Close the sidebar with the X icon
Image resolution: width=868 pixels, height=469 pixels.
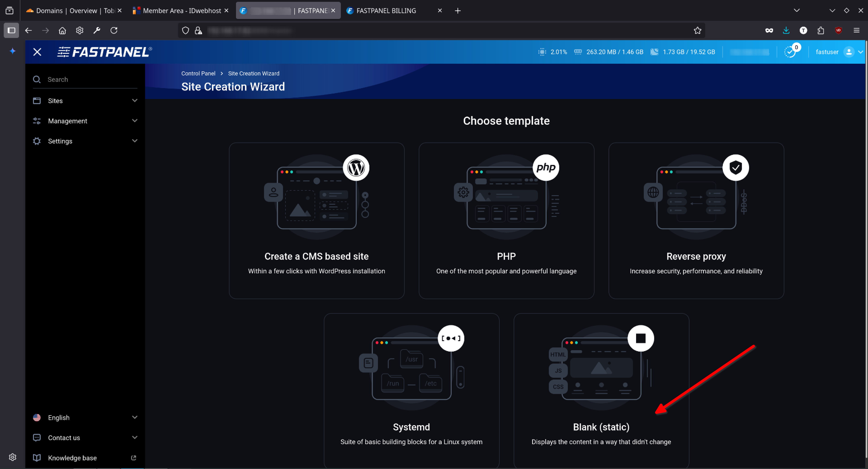pyautogui.click(x=37, y=52)
